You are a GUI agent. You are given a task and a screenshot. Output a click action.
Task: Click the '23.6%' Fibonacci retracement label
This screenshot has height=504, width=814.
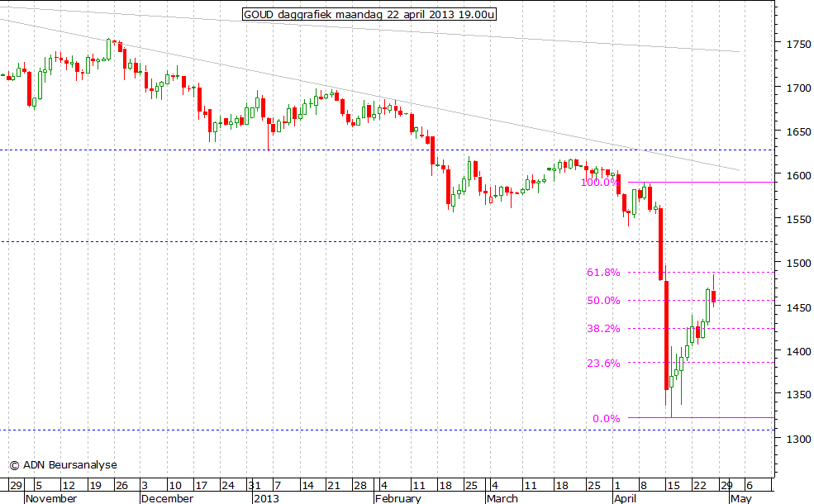pos(603,363)
